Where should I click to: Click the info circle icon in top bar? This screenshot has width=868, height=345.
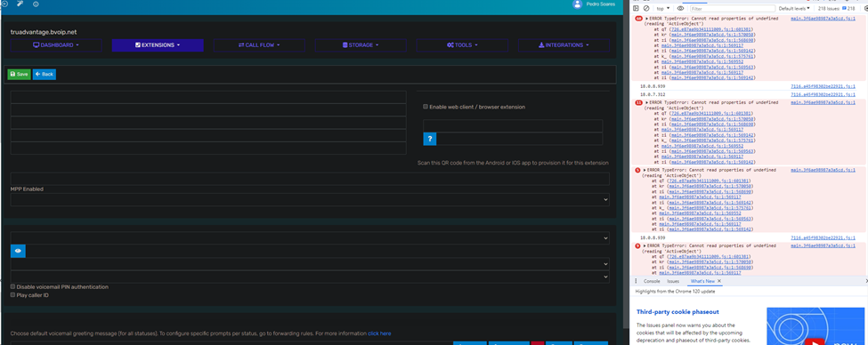[36, 4]
